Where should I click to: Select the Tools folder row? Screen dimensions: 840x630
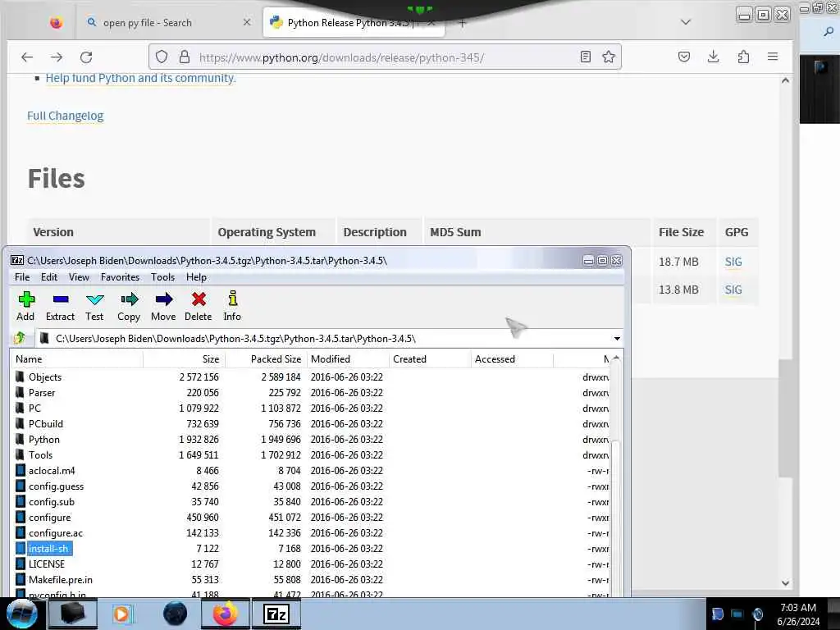point(311,454)
